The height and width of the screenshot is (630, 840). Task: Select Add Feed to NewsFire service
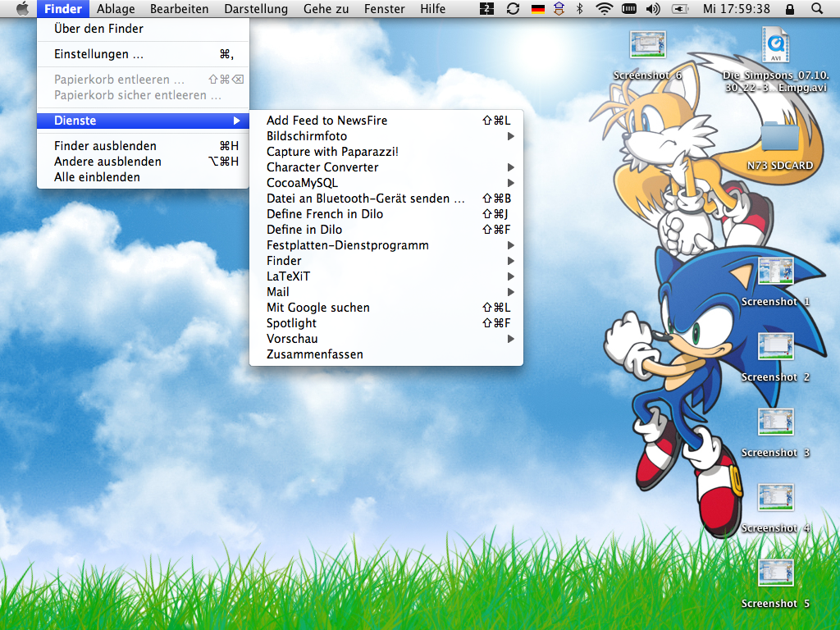386,121
